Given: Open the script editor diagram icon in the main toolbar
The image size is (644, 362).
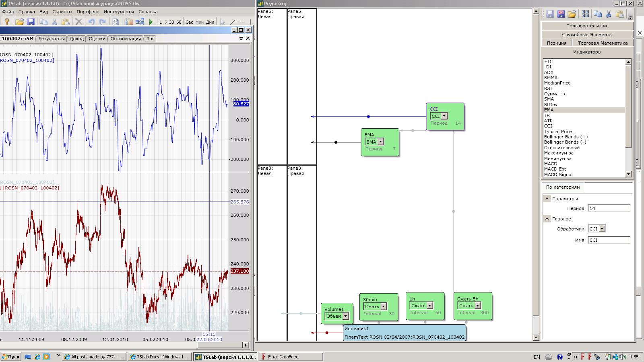Looking at the screenshot, I should click(x=140, y=22).
